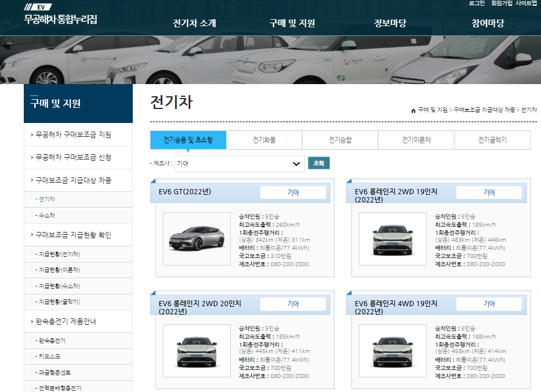This screenshot has width=541, height=392.
Task: Click the EV6 롱레인지 2WD 20인치 title
Action: (200, 307)
